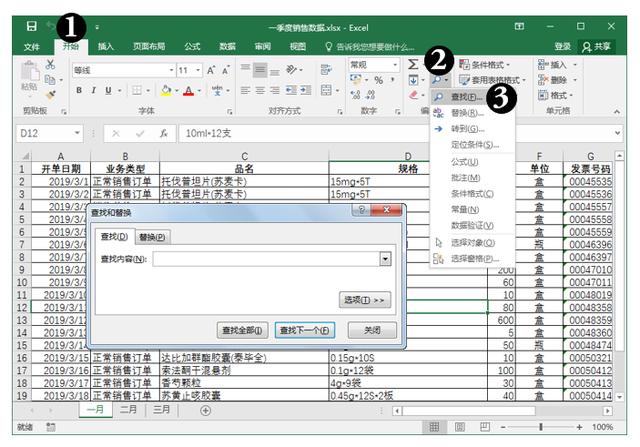Click the zoom slider handle
640x447 pixels.
point(541,427)
